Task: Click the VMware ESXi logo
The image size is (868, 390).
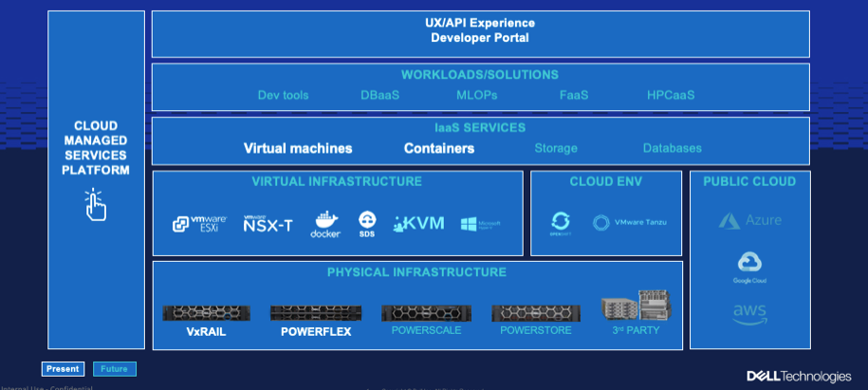Action: (200, 224)
